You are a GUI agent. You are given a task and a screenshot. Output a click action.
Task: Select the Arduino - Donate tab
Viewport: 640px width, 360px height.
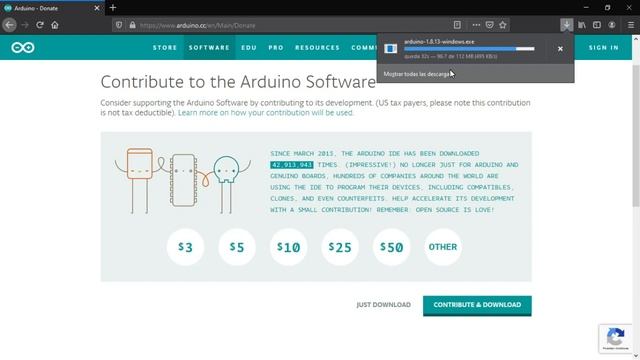click(52, 8)
